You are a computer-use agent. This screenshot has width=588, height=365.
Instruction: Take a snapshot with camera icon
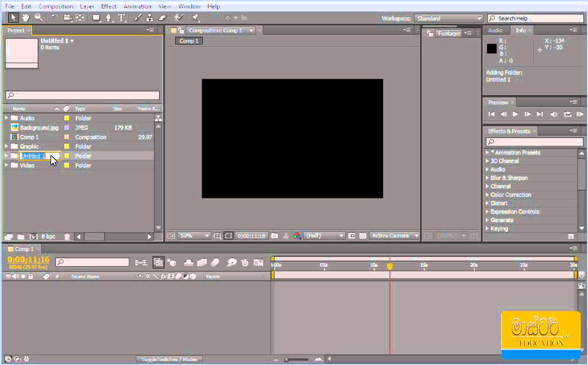[275, 236]
